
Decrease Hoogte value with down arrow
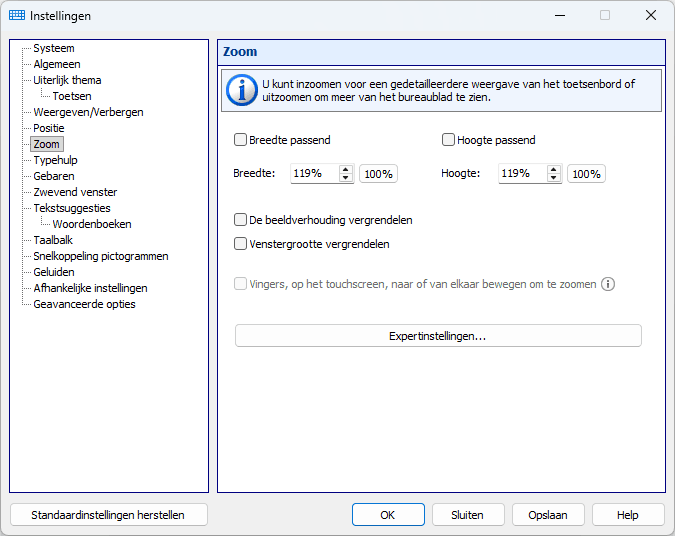click(554, 178)
